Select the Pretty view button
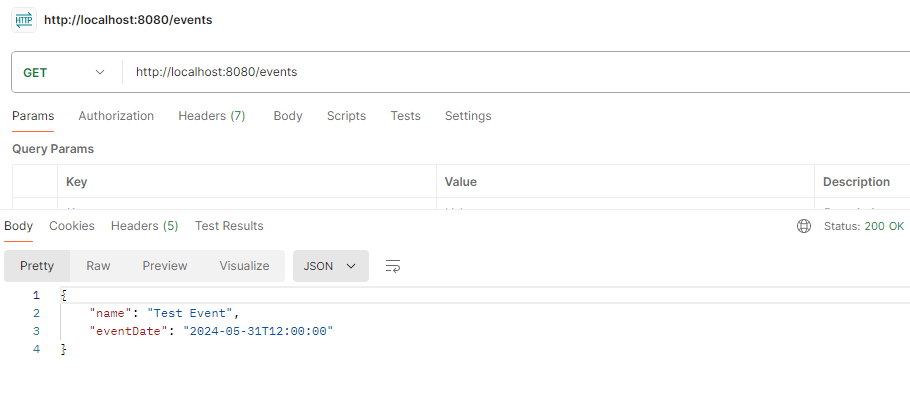The image size is (910, 418). coord(37,266)
